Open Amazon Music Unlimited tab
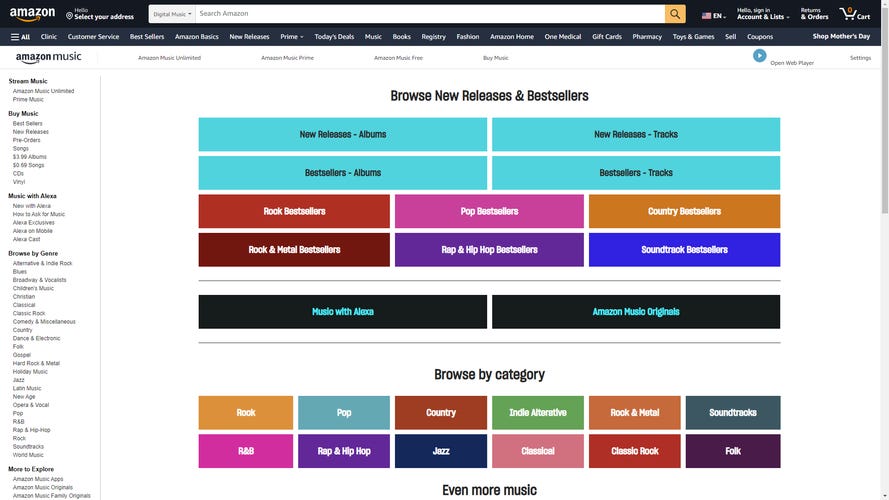Viewport: 889px width, 500px height. [x=169, y=58]
